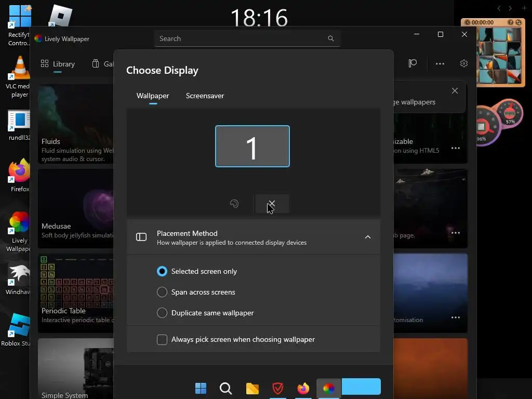Open the Simple System wallpaper card
This screenshot has height=399, width=532.
tap(76, 368)
